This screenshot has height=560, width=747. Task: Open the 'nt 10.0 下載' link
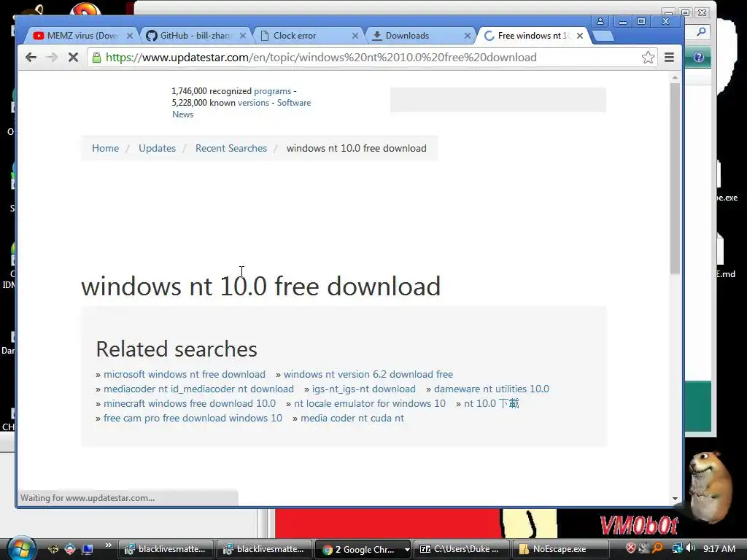(x=491, y=403)
